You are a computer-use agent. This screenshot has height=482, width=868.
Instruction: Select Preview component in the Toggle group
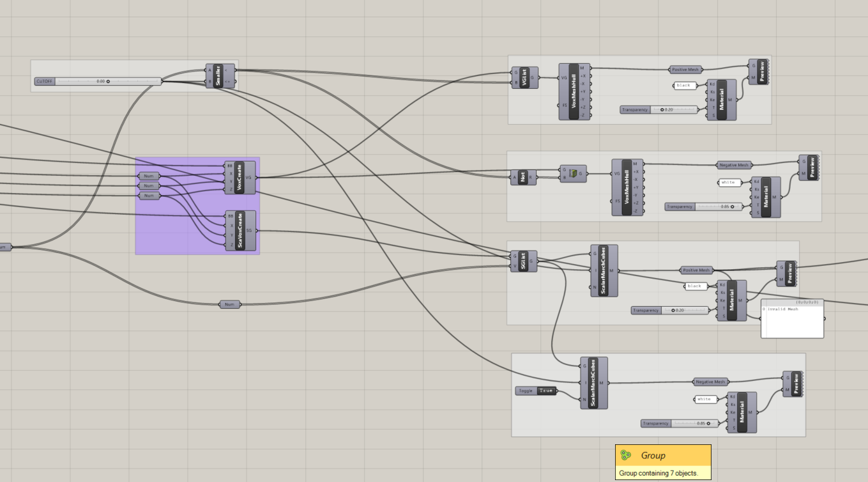793,384
